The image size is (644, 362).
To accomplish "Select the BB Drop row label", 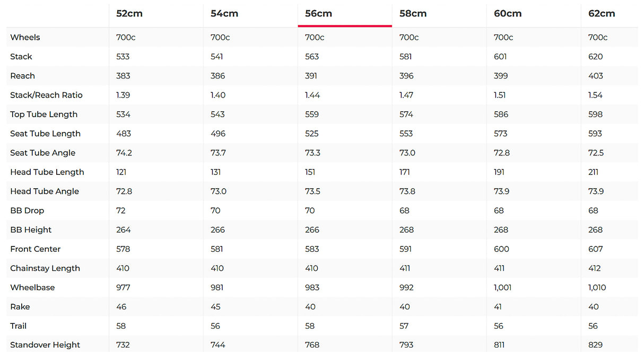I will [x=27, y=211].
